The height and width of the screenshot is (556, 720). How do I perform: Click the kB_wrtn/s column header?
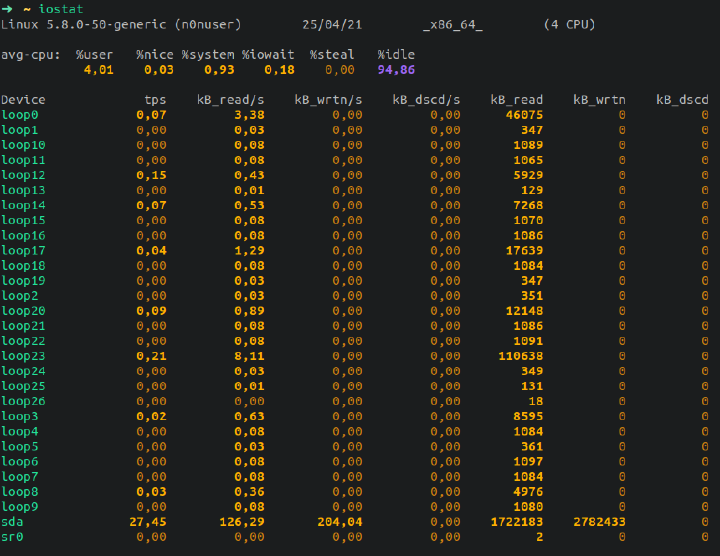tap(328, 100)
